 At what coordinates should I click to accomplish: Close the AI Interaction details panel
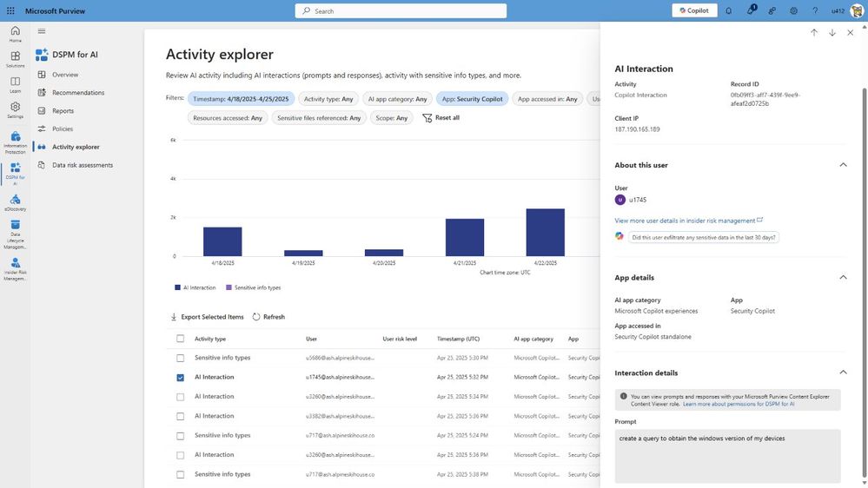(851, 33)
